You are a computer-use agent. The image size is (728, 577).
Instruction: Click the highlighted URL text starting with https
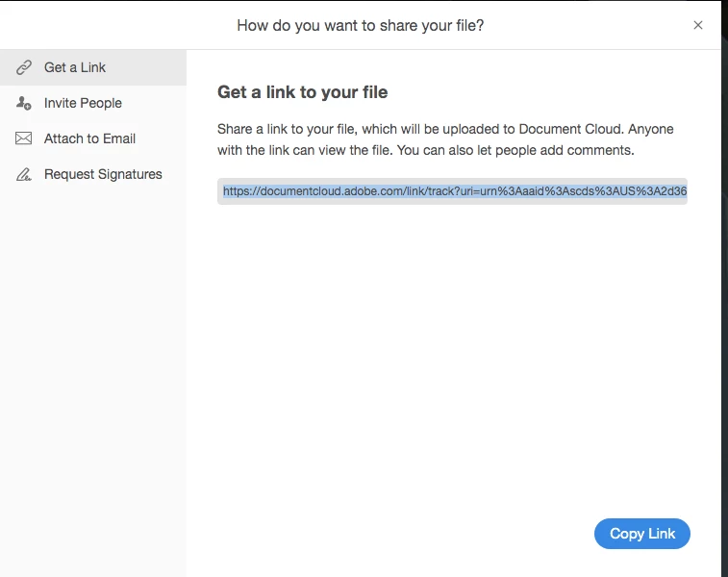[x=455, y=191]
